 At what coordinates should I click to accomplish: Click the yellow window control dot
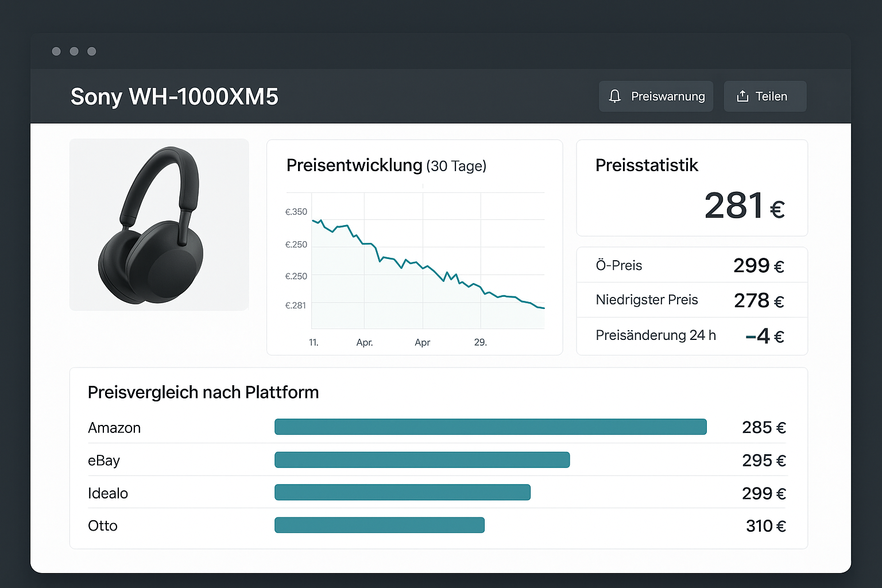pyautogui.click(x=73, y=51)
